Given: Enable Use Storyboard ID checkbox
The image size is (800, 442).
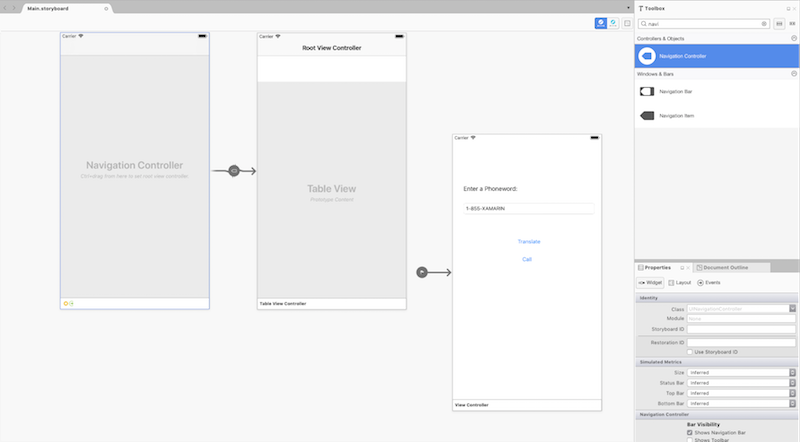Looking at the screenshot, I should pyautogui.click(x=690, y=352).
